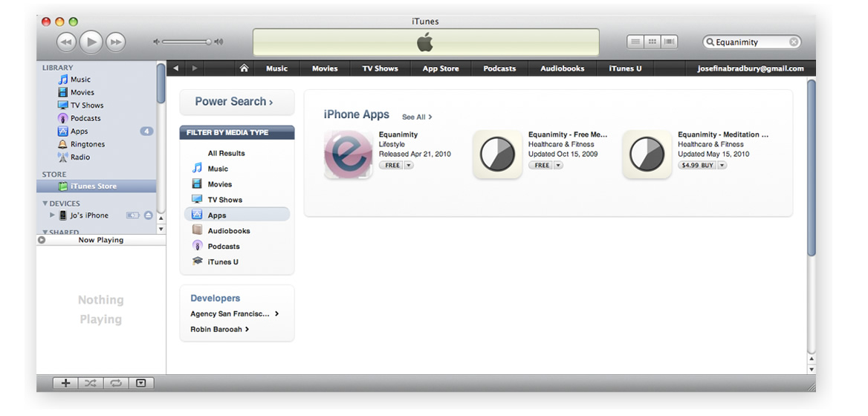Switch to list view
The width and height of the screenshot is (868, 416).
635,42
